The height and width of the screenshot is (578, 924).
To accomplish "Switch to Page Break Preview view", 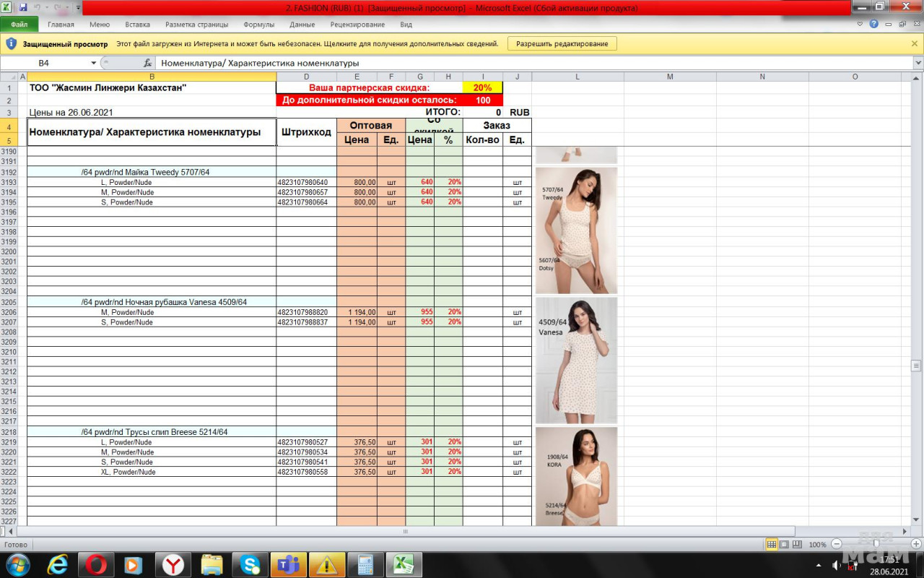I will (797, 544).
